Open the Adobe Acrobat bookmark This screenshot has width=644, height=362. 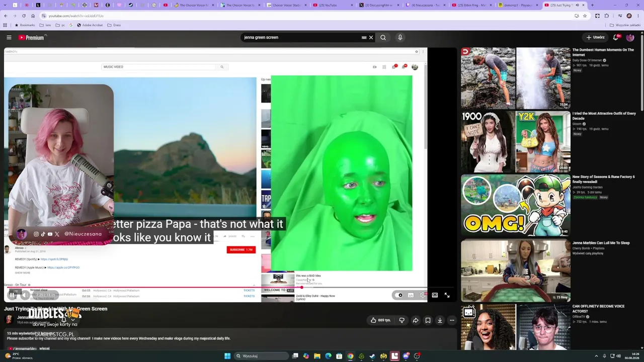point(90,25)
